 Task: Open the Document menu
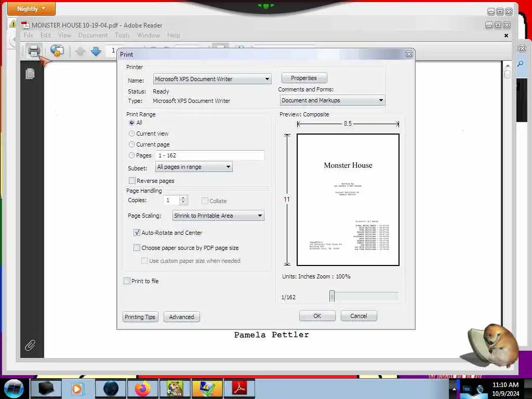(93, 35)
